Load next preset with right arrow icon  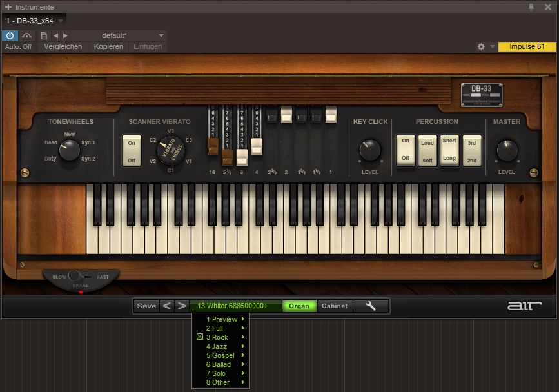[65, 35]
